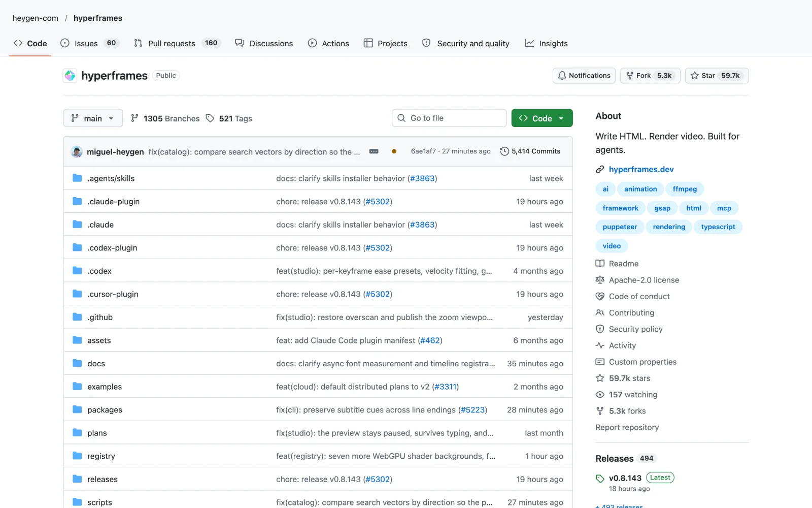This screenshot has width=812, height=508.
Task: Click the branch icon next to 1305 Branches
Action: tap(134, 118)
